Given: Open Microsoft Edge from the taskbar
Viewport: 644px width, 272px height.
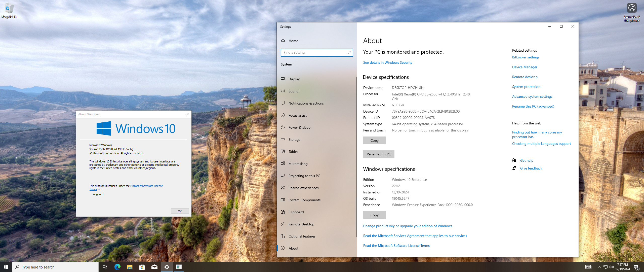Looking at the screenshot, I should pos(117,267).
